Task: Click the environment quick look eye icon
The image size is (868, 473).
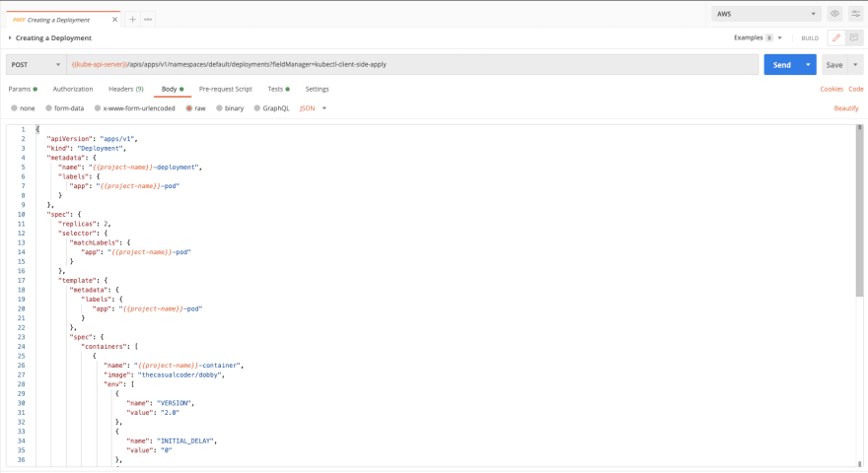Action: click(834, 14)
